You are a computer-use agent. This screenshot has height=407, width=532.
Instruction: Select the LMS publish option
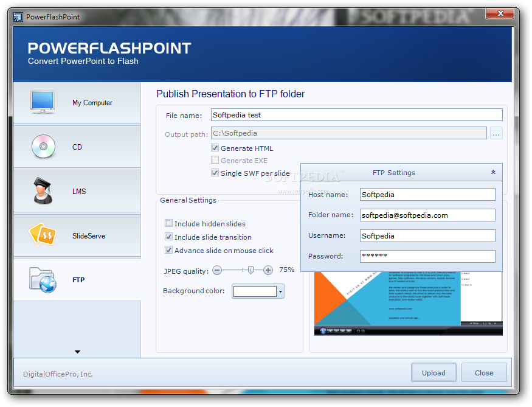tap(77, 192)
